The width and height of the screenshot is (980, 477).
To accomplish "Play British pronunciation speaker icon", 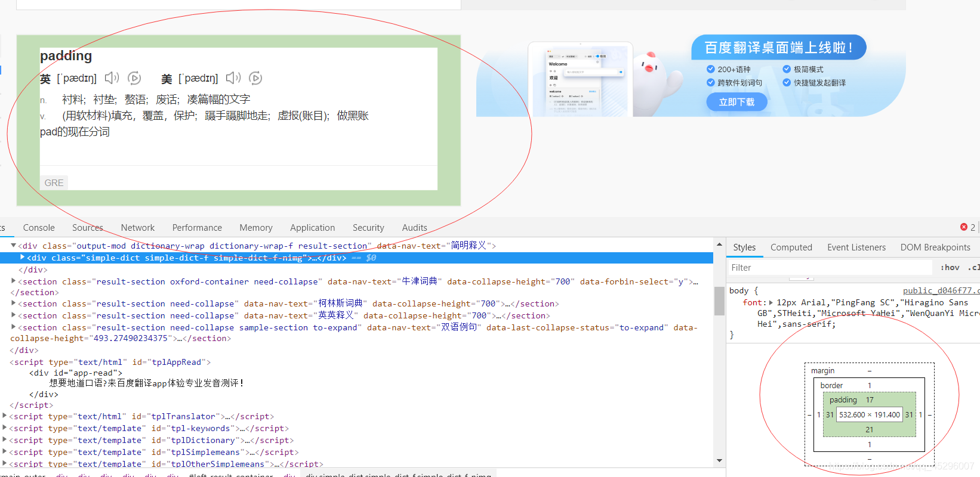I will click(x=112, y=78).
